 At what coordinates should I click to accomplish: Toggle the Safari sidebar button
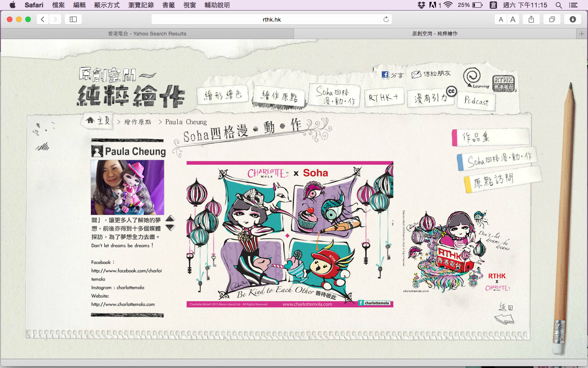click(x=73, y=19)
